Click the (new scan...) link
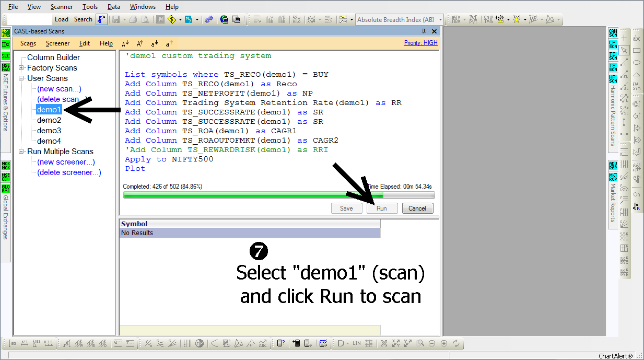 [x=59, y=89]
